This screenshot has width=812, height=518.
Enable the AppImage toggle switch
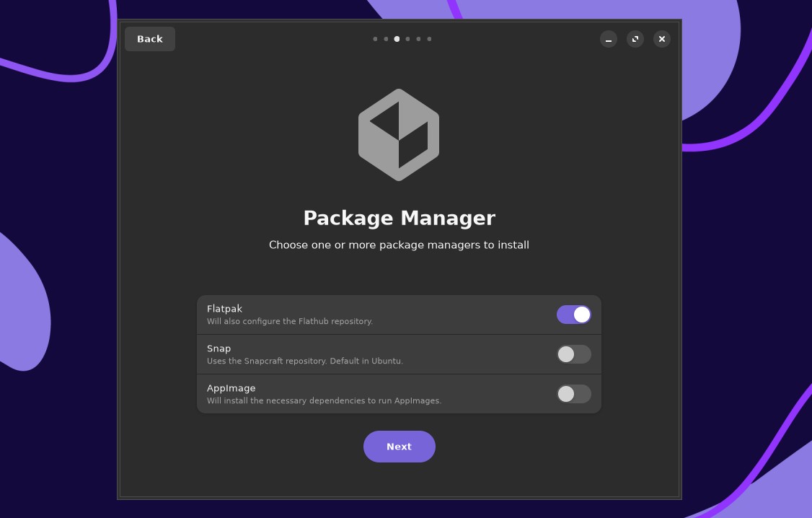[x=574, y=394]
